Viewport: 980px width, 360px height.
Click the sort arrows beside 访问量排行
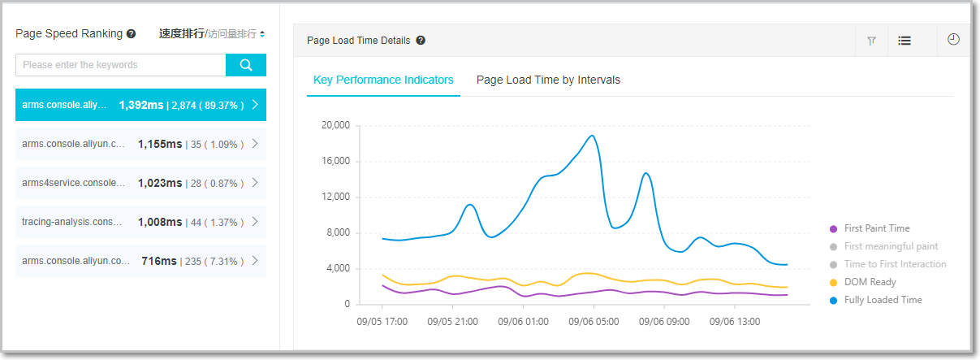262,34
